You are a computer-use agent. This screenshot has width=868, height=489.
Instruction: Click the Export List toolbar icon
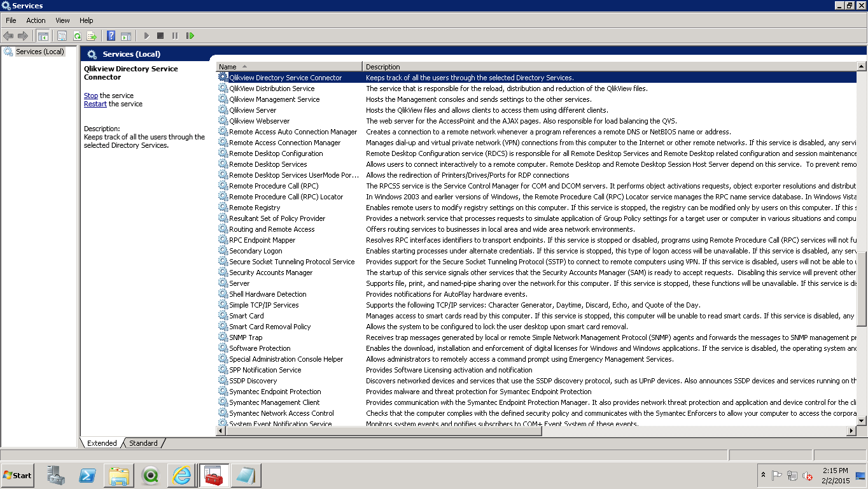point(92,36)
